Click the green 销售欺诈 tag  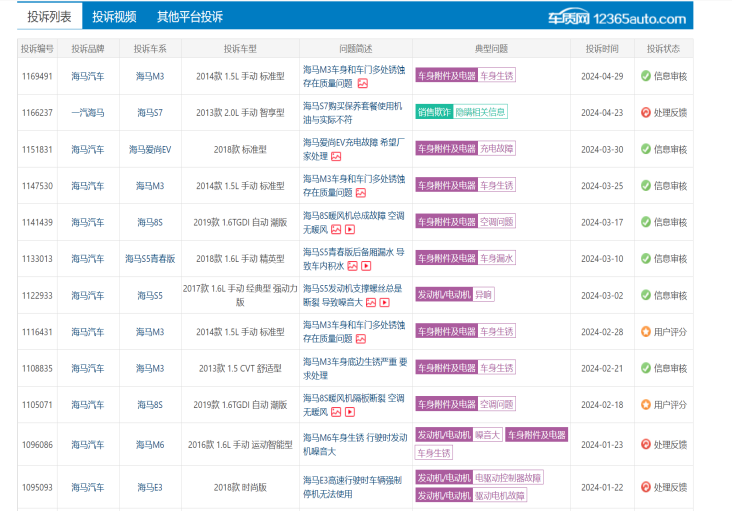click(x=433, y=112)
